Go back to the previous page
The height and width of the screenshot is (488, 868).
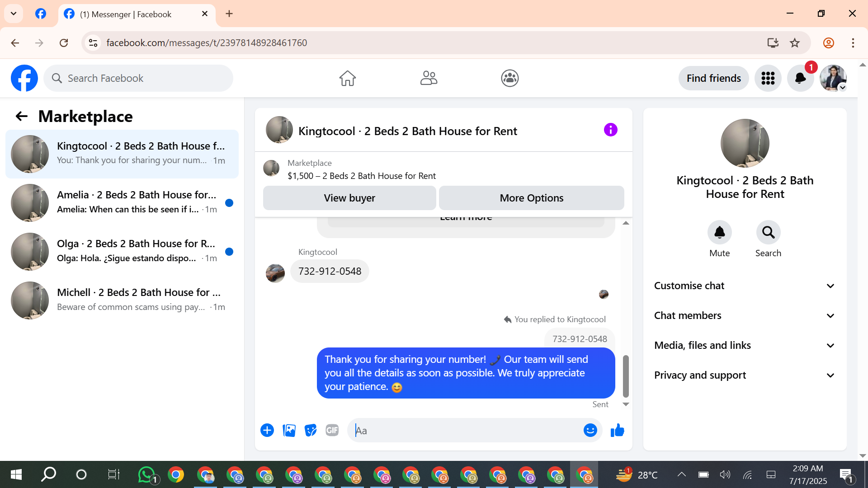[15, 43]
